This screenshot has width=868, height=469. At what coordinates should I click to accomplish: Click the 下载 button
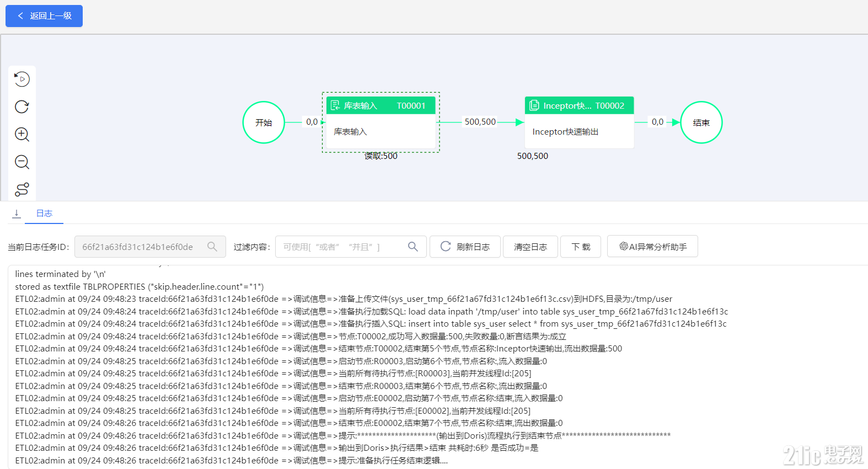tap(581, 247)
